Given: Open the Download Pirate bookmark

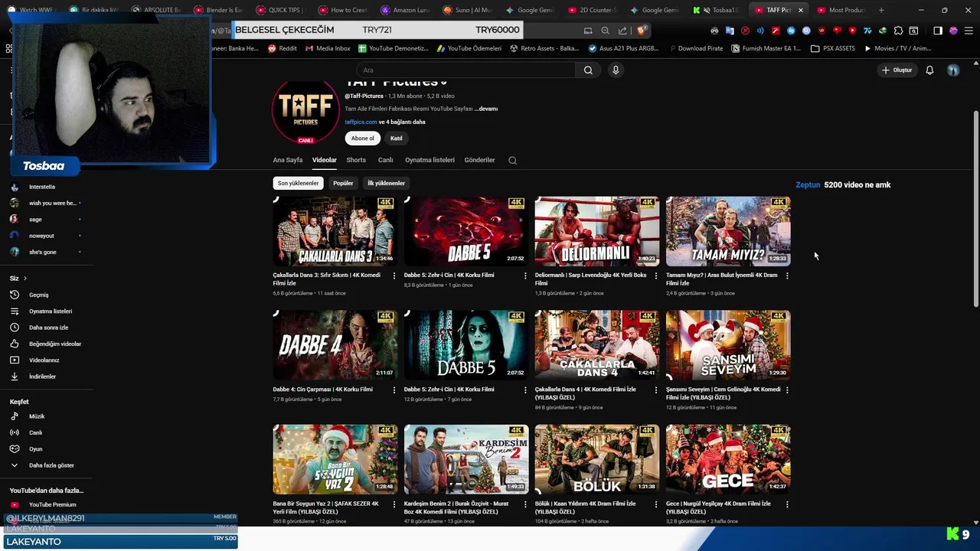Looking at the screenshot, I should pos(696,48).
